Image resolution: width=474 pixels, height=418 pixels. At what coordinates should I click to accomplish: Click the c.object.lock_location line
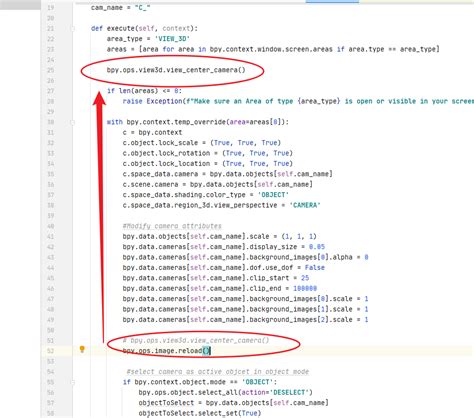pos(207,163)
